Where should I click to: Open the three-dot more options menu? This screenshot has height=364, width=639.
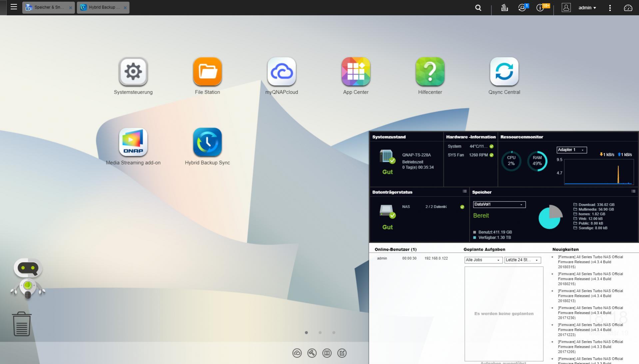pyautogui.click(x=610, y=8)
